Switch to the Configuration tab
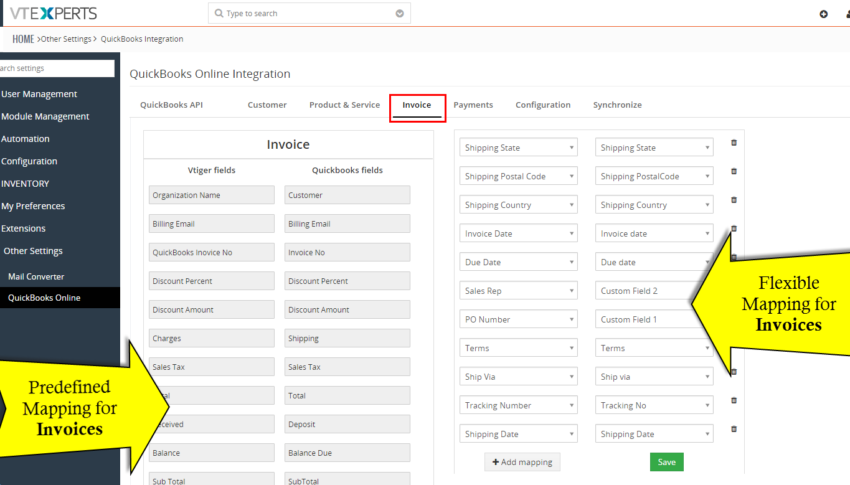The width and height of the screenshot is (850, 485). [543, 105]
